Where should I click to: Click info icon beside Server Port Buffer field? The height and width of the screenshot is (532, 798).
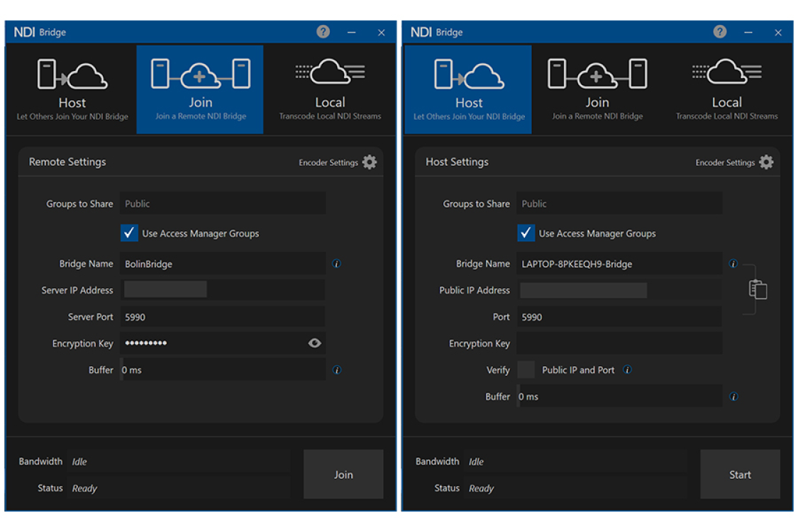pyautogui.click(x=337, y=370)
